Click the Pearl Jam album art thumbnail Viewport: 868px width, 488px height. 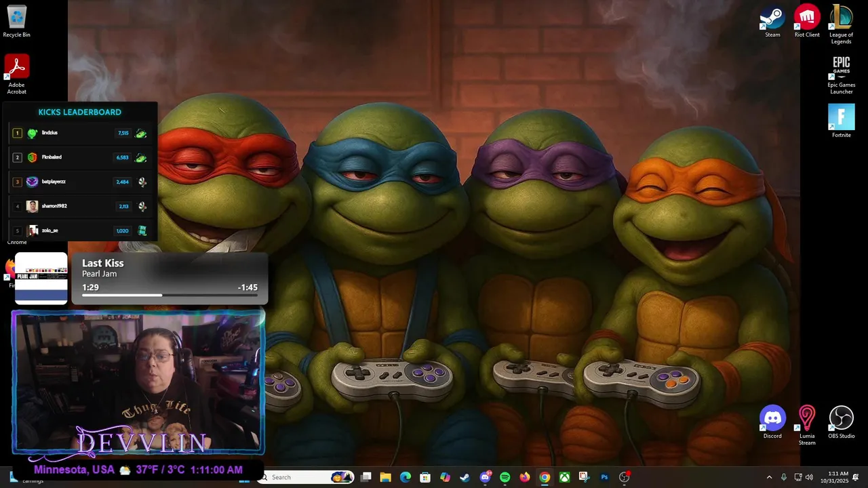click(41, 278)
